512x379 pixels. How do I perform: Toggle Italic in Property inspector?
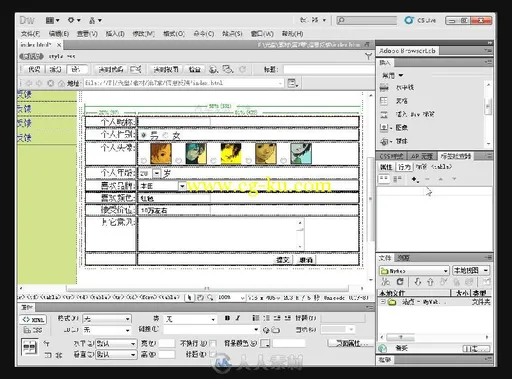pyautogui.click(x=238, y=318)
